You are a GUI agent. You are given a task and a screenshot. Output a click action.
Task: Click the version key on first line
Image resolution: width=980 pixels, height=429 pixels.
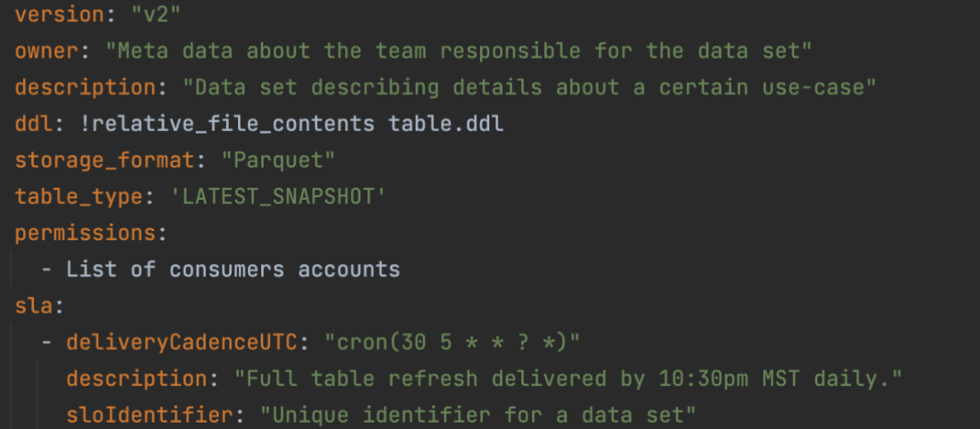60,15
